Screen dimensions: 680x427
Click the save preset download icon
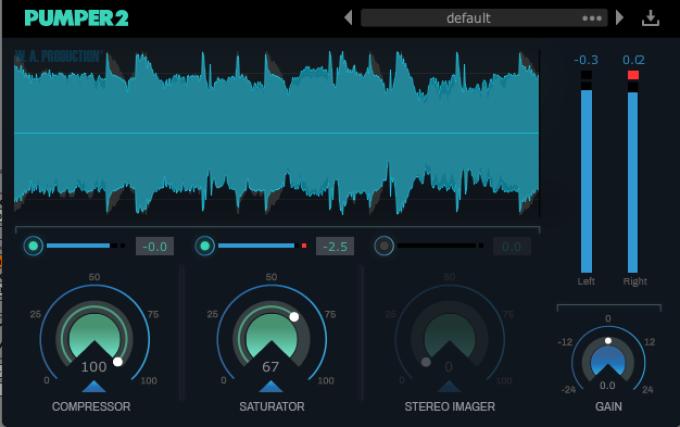651,18
